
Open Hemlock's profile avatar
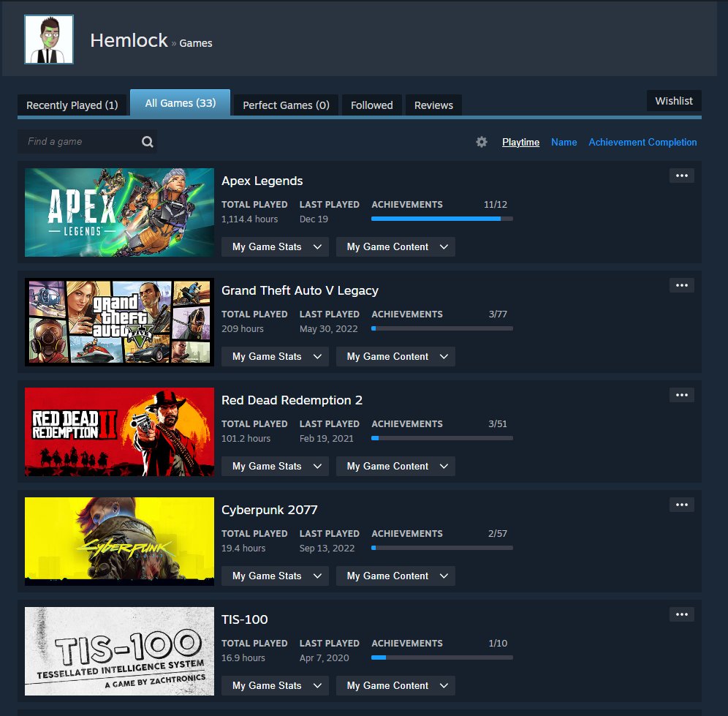[49, 39]
